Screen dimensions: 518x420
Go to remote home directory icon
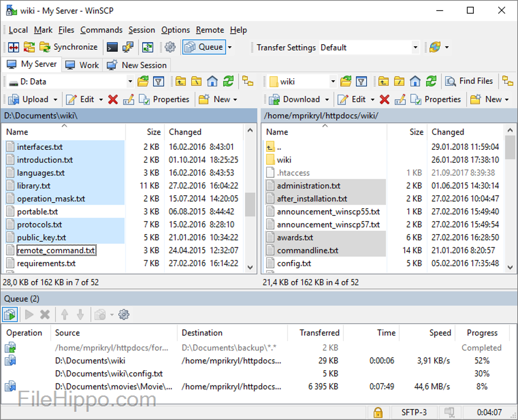point(415,81)
